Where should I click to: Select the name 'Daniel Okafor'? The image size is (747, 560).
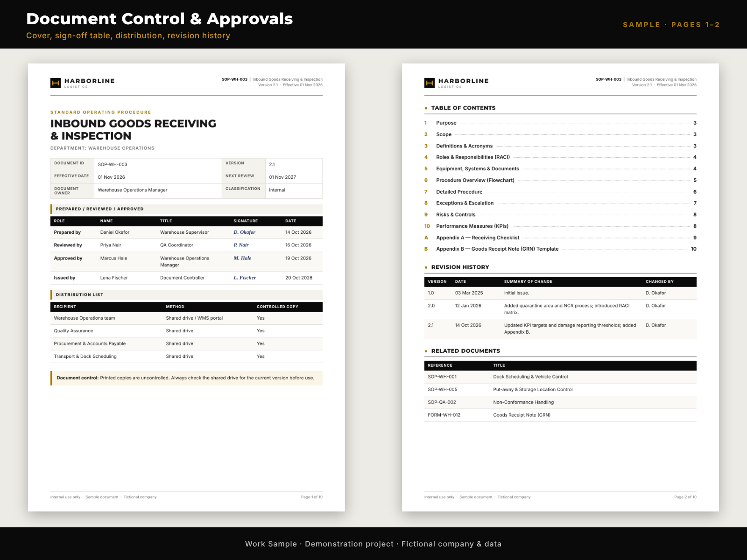115,232
